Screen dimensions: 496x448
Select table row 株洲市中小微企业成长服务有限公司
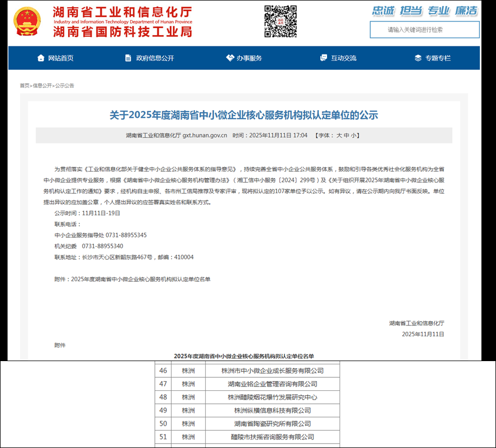[272, 371]
